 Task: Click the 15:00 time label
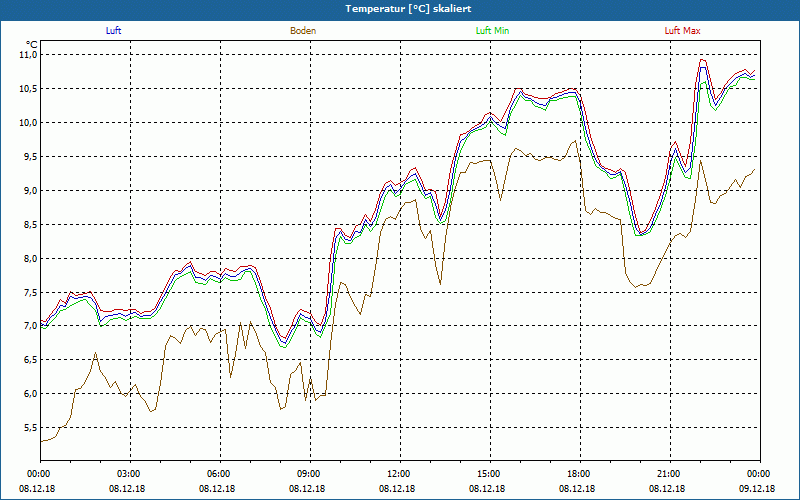coord(487,474)
